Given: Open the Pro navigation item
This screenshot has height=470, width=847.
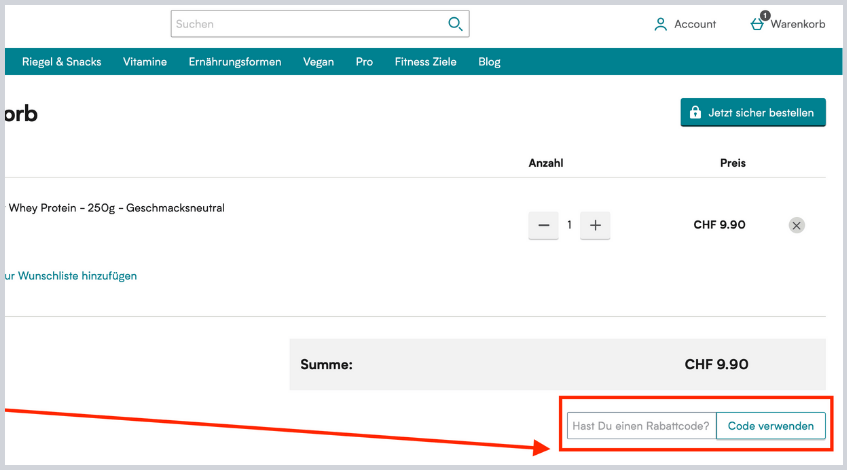Looking at the screenshot, I should [364, 62].
